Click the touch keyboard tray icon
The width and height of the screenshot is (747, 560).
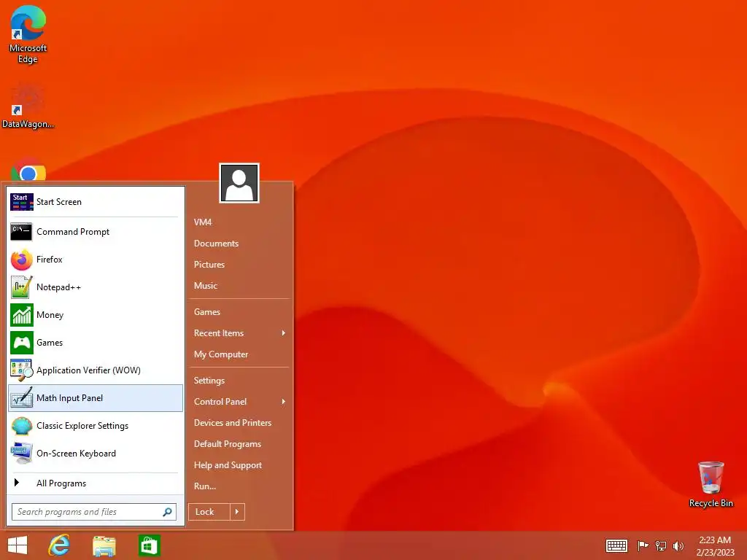point(616,545)
